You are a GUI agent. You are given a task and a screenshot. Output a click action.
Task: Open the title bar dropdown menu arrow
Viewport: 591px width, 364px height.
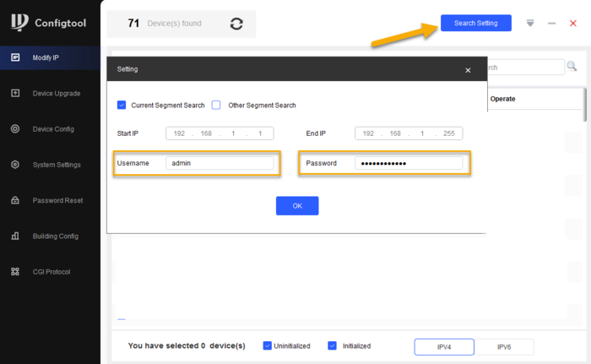(x=529, y=24)
